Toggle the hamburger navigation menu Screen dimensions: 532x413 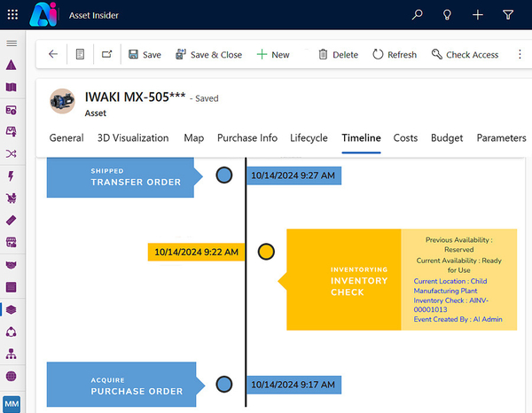[12, 43]
